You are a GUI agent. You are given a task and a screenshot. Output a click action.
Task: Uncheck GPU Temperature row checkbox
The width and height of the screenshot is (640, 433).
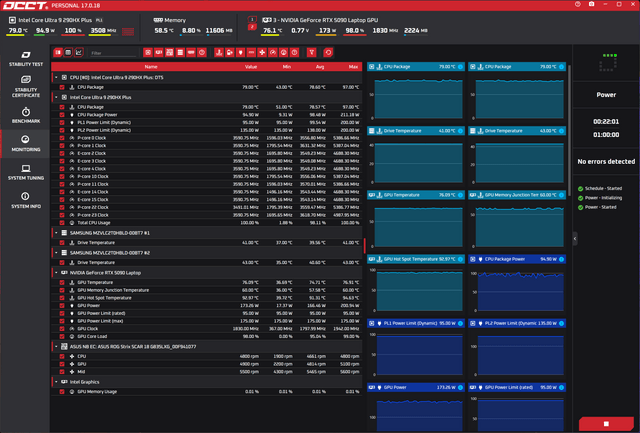point(62,282)
